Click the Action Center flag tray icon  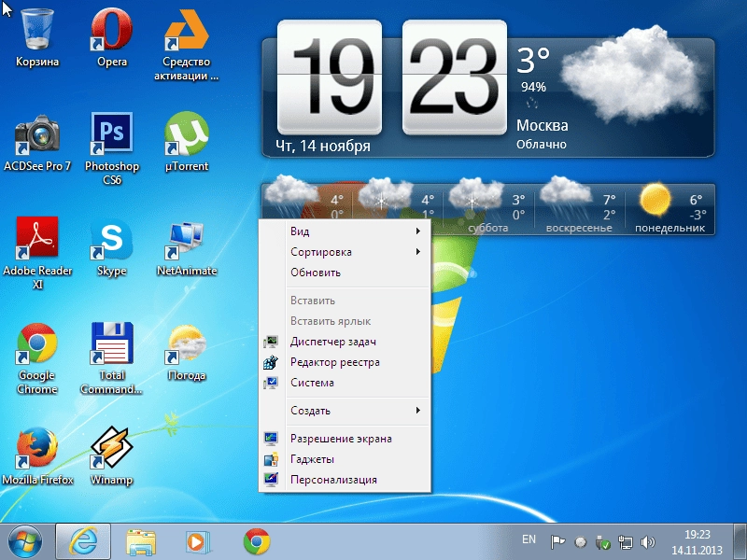557,542
